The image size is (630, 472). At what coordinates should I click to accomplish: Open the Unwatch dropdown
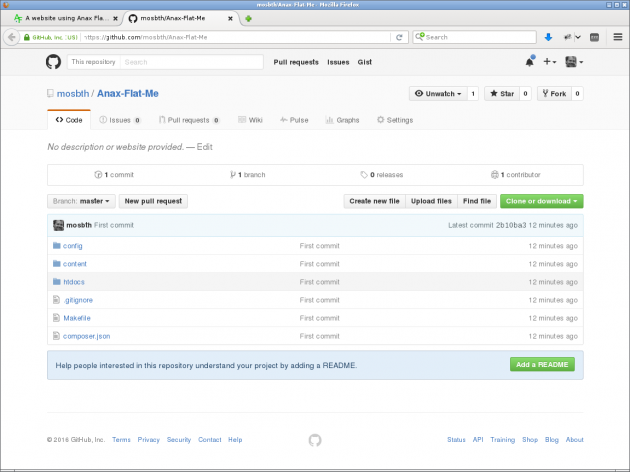tap(438, 94)
